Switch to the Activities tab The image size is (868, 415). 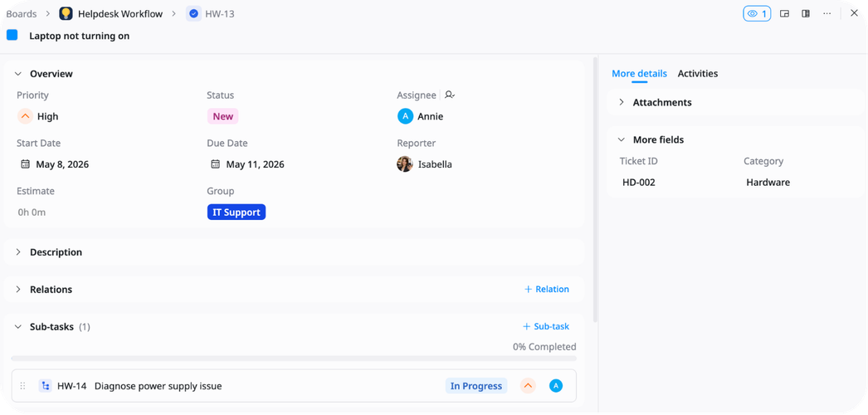[x=698, y=74]
